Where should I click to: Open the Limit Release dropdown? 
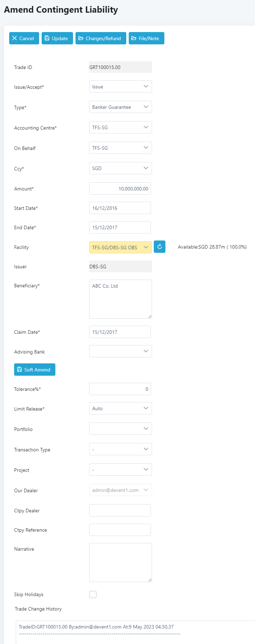click(x=120, y=408)
